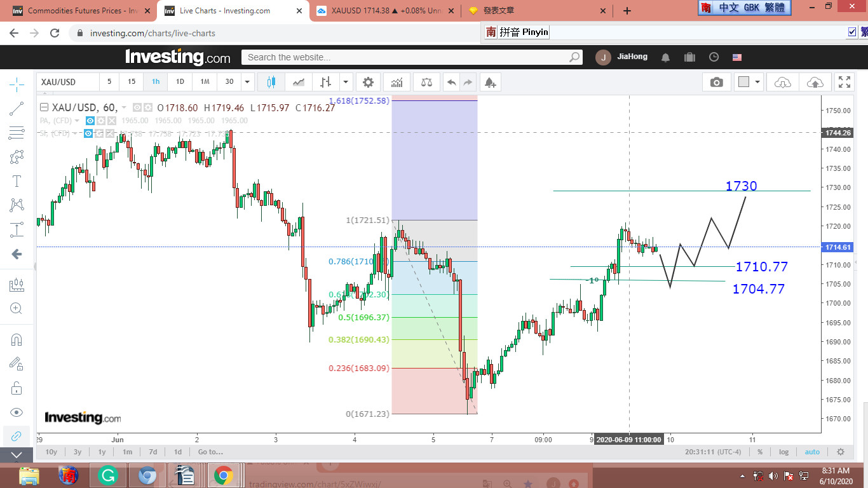Select the 1h timeframe
Screen dimensions: 868x488
coord(156,82)
